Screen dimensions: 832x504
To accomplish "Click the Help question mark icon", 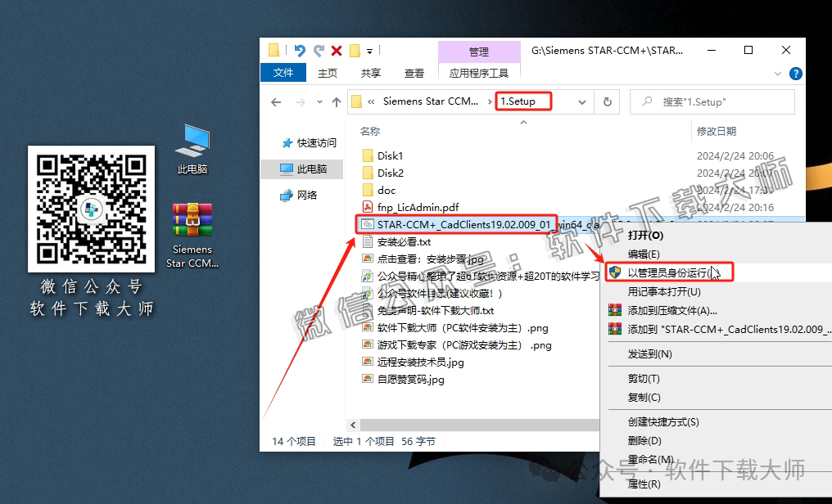I will coord(794,73).
